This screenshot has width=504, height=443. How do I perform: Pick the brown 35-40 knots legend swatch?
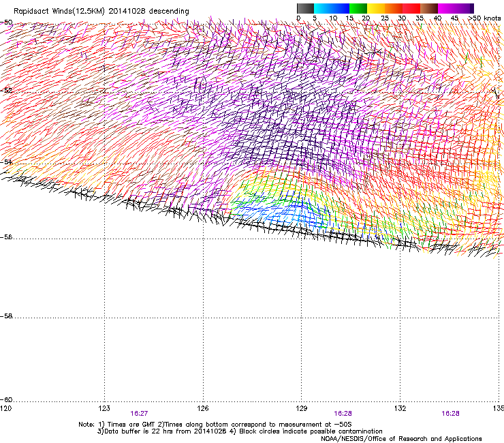click(x=429, y=8)
